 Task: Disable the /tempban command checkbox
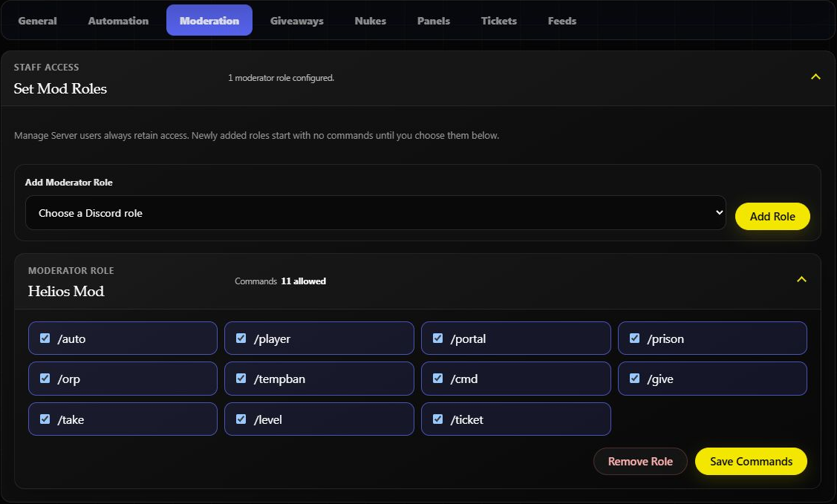[241, 378]
